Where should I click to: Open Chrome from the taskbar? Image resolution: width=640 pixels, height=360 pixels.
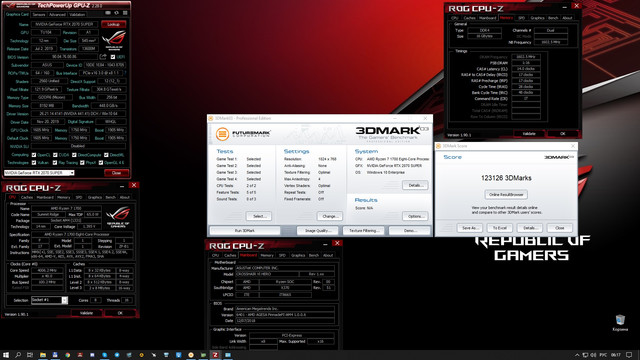click(x=67, y=355)
